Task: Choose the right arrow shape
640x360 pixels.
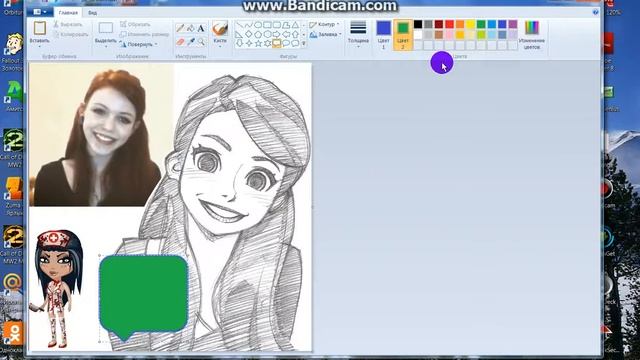Action: click(277, 34)
